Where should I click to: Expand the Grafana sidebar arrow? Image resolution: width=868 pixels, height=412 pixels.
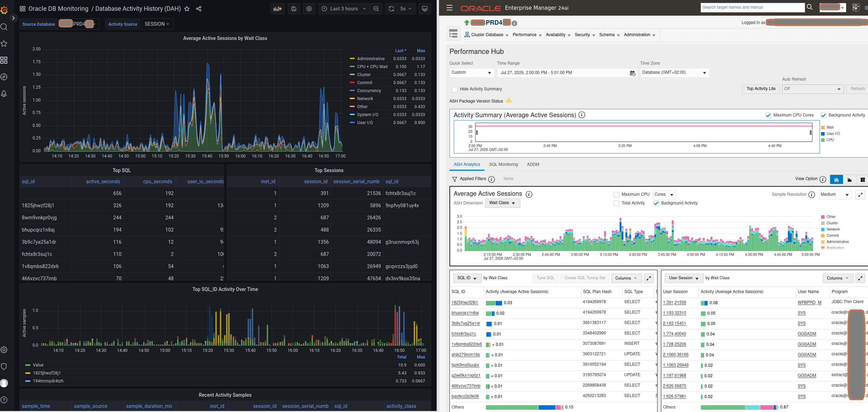click(x=13, y=18)
